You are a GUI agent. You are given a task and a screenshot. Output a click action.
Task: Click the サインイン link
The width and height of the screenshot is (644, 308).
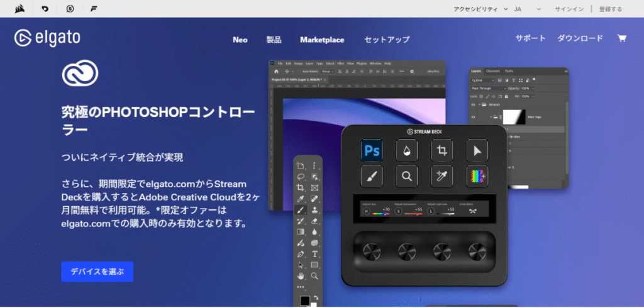(x=569, y=9)
